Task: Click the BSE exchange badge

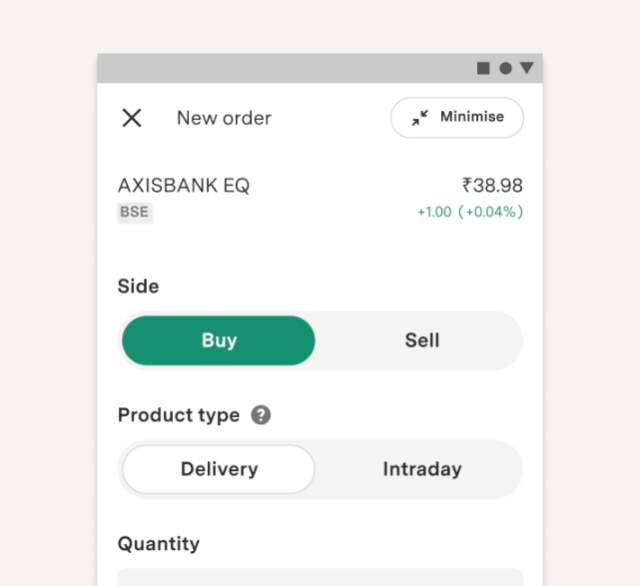Action: tap(134, 212)
